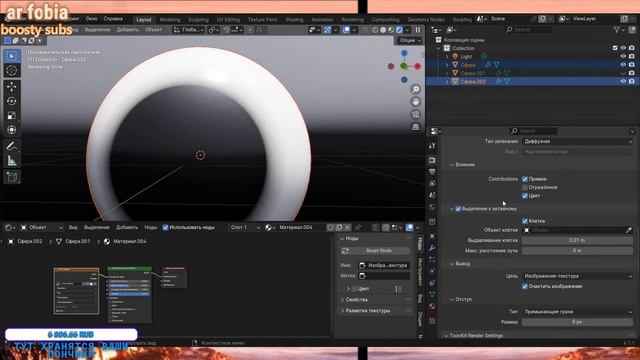Viewport: 640px width, 360px height.
Task: Toggle the Клетка checkbox
Action: (x=525, y=221)
